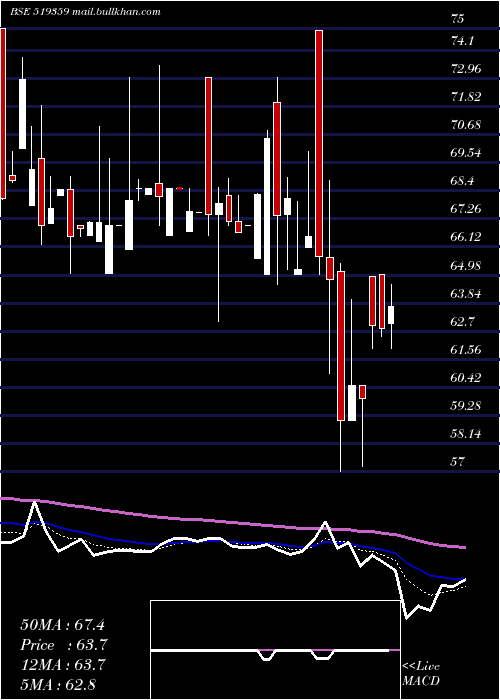
Task: Click the 12MA : 63.7 readout
Action: tap(62, 665)
